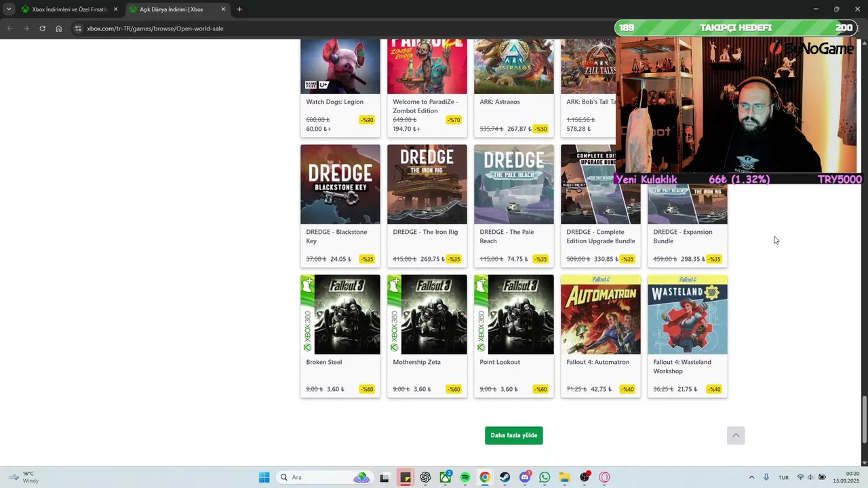Screen dimensions: 868x488
Task: Open ARK: Astraeos cover image
Action: click(514, 66)
